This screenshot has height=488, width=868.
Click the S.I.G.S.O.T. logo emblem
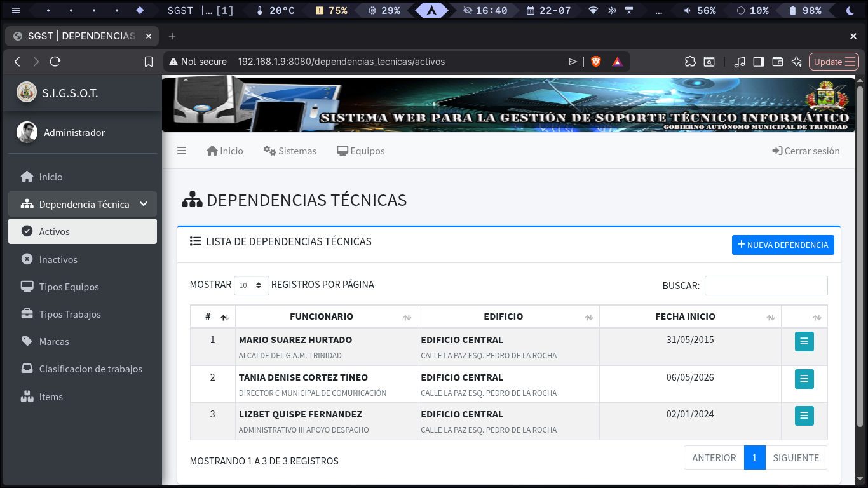pos(27,92)
